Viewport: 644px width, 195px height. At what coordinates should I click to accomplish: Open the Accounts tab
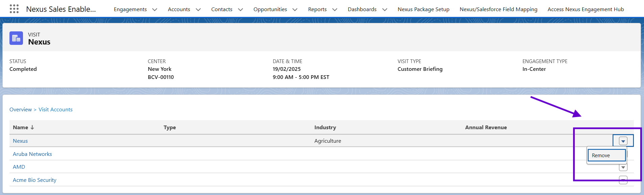point(179,9)
